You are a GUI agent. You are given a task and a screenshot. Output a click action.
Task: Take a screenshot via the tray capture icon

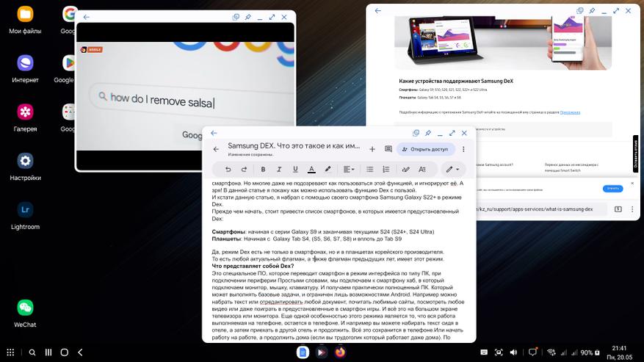[x=499, y=352]
